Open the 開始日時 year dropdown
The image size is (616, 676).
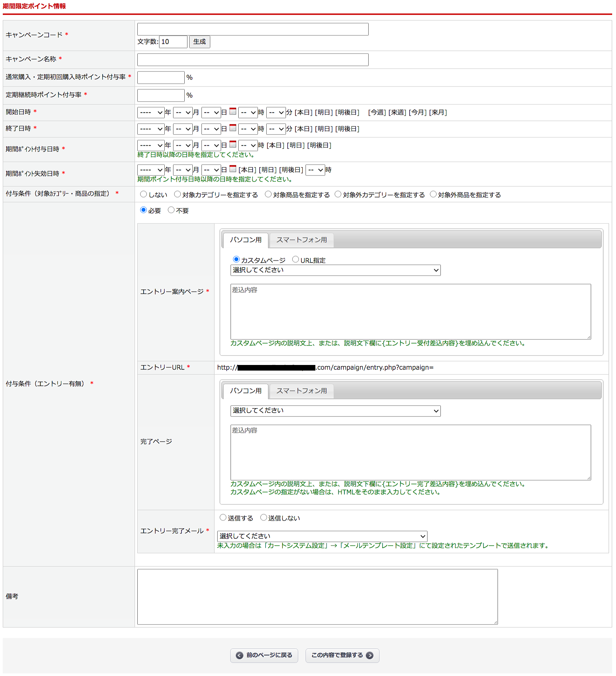pos(151,112)
